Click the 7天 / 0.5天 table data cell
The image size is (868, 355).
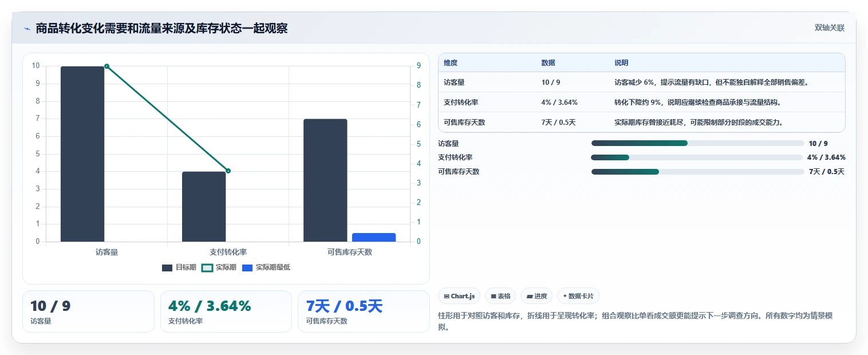(x=558, y=123)
